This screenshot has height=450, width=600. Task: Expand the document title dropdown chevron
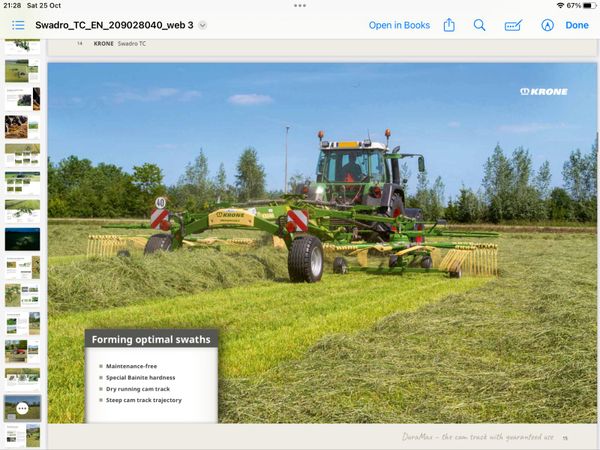coord(203,25)
